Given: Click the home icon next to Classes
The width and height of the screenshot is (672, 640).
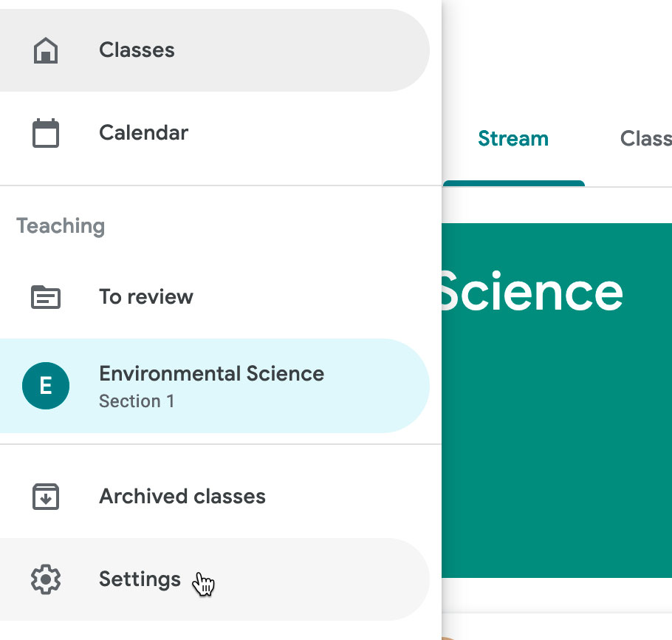Looking at the screenshot, I should (47, 50).
